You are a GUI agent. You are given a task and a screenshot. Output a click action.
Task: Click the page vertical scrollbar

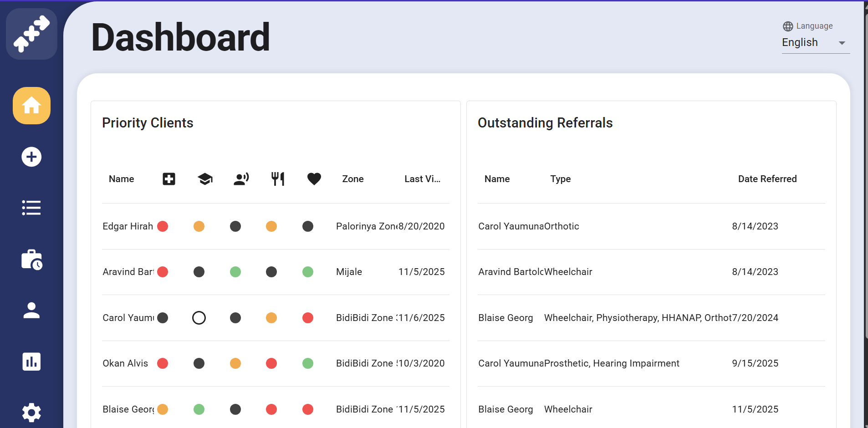865,182
